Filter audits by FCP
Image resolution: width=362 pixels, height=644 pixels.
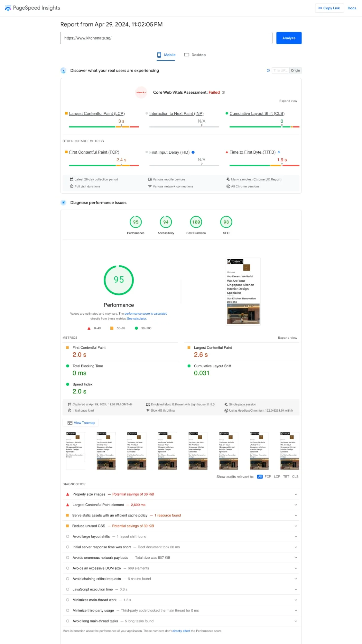click(x=268, y=477)
